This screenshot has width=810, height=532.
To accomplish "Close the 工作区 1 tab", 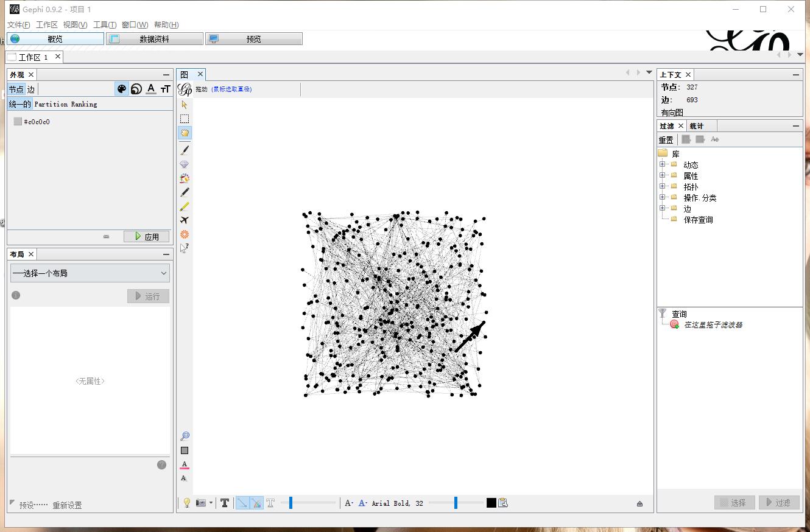I will point(58,57).
